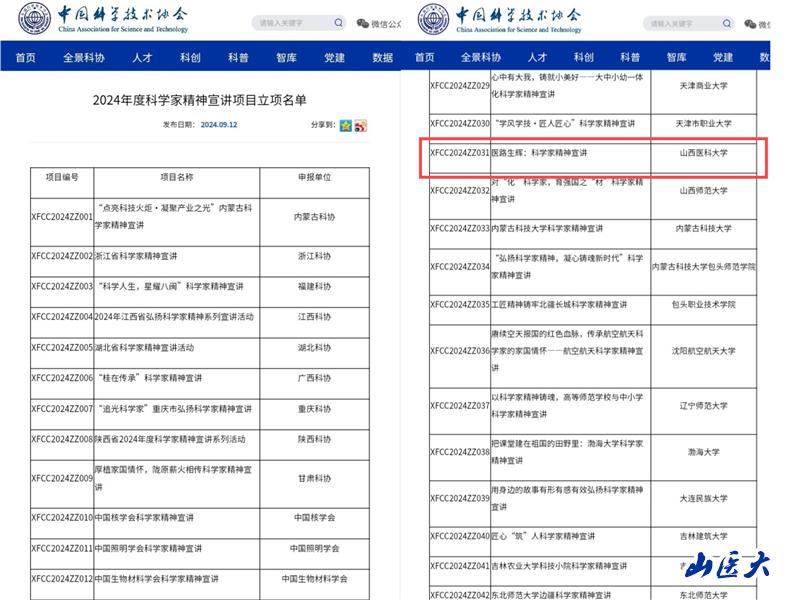Select 全景科协 in the right page navigation
The width and height of the screenshot is (800, 600).
(x=484, y=58)
